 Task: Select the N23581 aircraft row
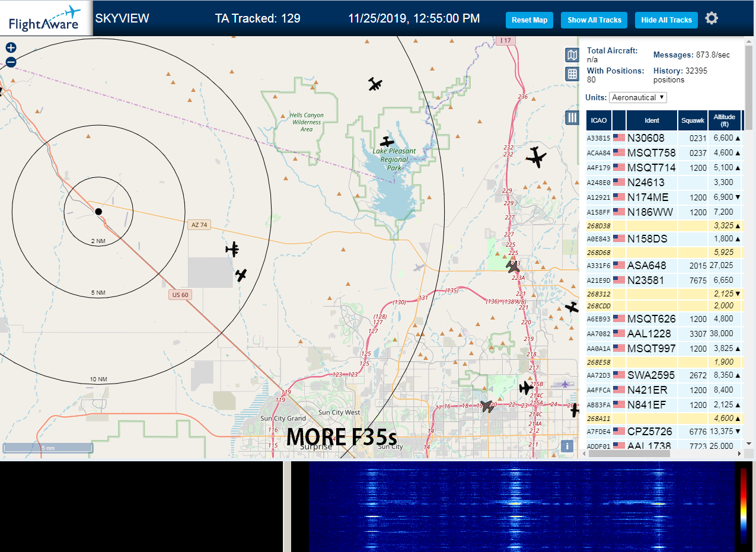(x=664, y=280)
